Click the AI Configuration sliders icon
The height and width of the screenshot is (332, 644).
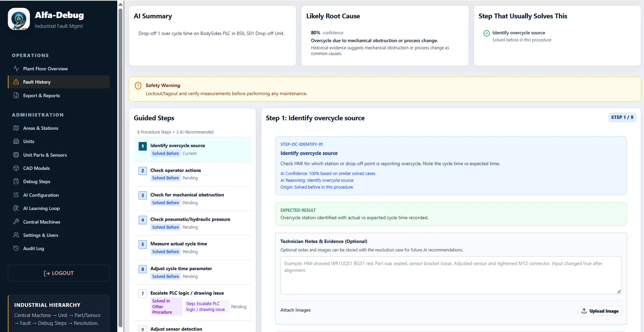16,195
